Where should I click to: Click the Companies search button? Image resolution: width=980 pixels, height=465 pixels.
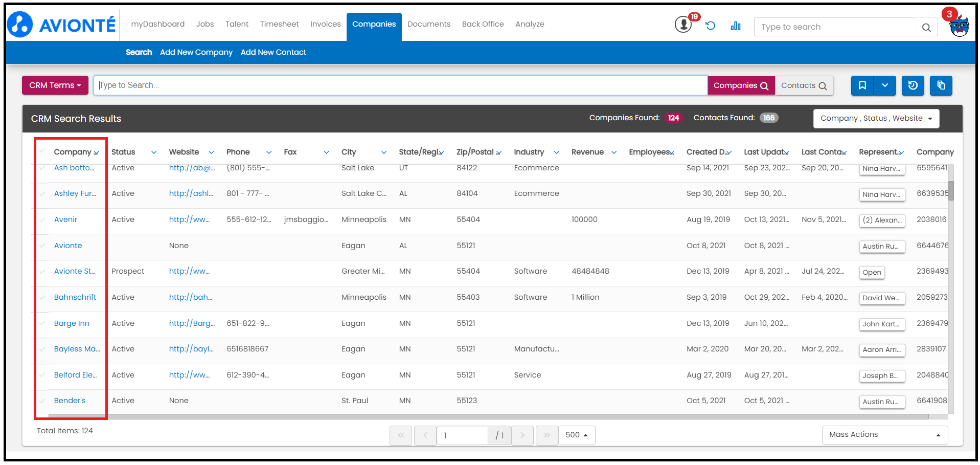point(741,85)
